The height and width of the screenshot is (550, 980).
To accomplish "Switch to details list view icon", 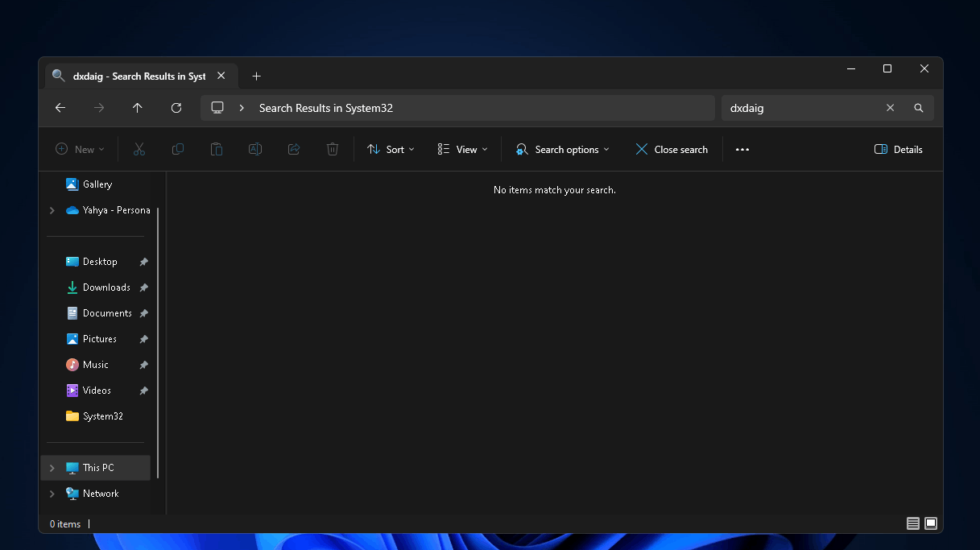I will click(913, 523).
